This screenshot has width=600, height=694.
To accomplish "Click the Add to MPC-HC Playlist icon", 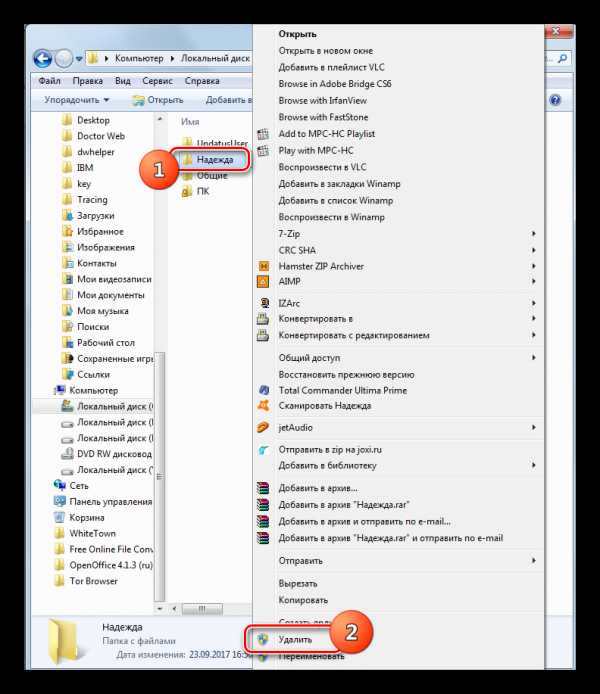I will point(263,134).
